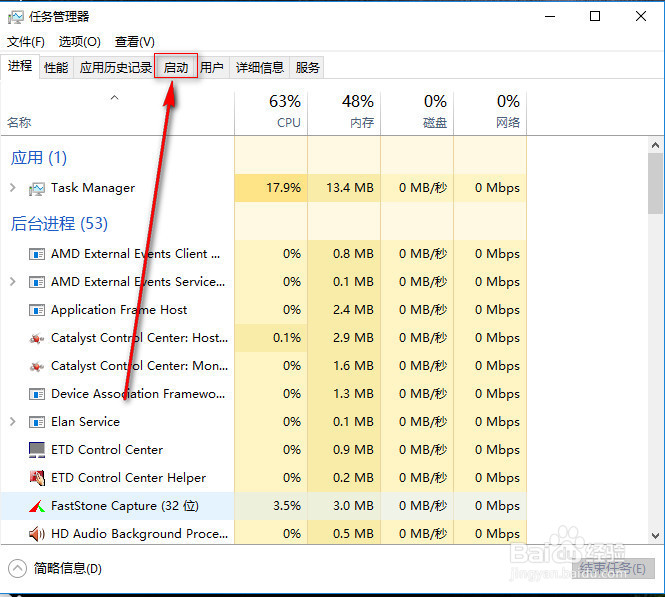Select the 应用 (1) group header
The height and width of the screenshot is (597, 665).
pos(39,158)
